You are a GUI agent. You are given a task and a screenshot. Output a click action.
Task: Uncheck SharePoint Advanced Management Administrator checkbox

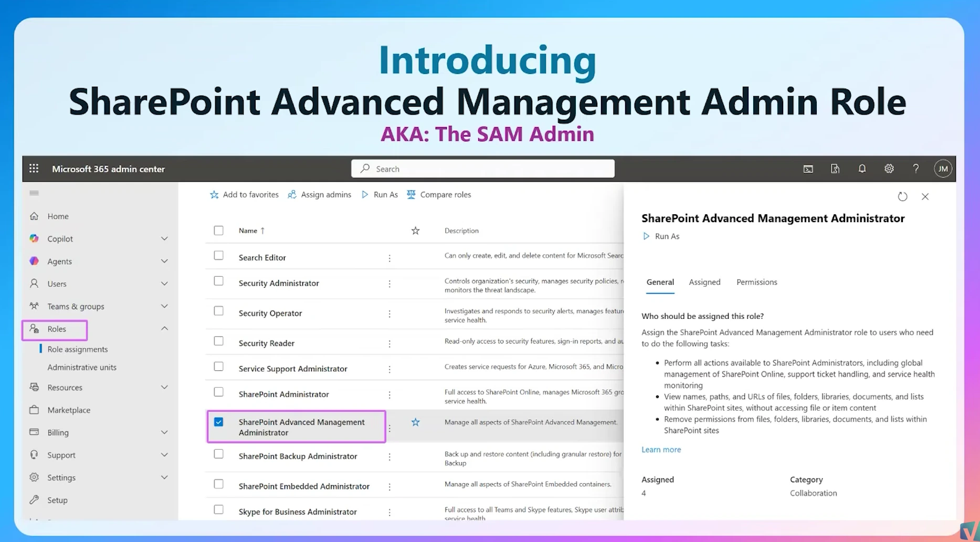pyautogui.click(x=219, y=422)
